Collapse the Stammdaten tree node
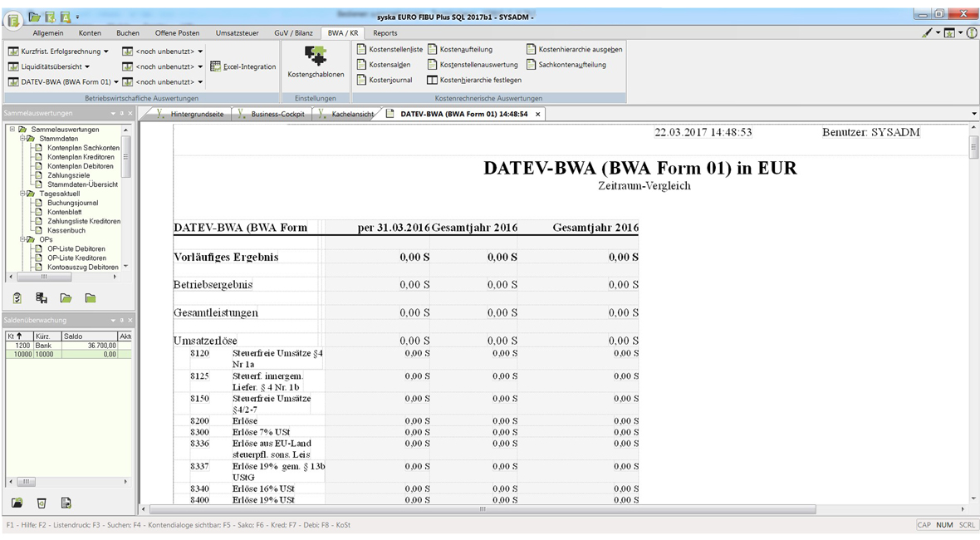This screenshot has width=980, height=540. point(23,139)
